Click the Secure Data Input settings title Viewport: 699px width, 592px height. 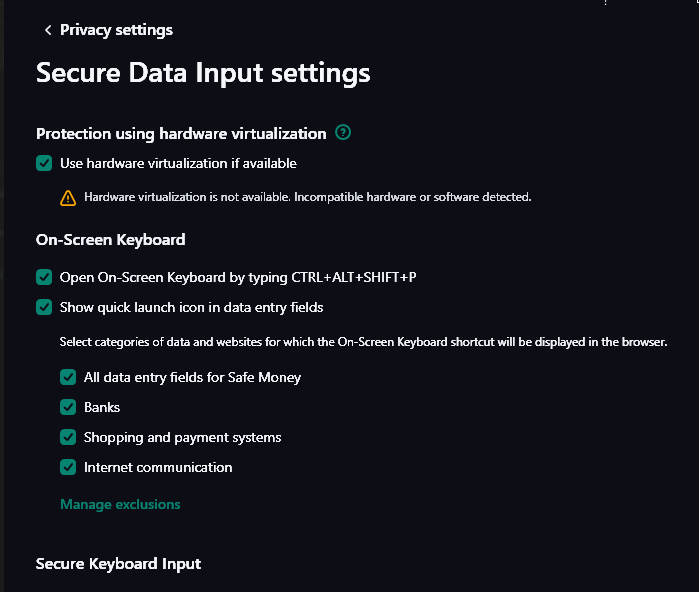click(x=203, y=73)
